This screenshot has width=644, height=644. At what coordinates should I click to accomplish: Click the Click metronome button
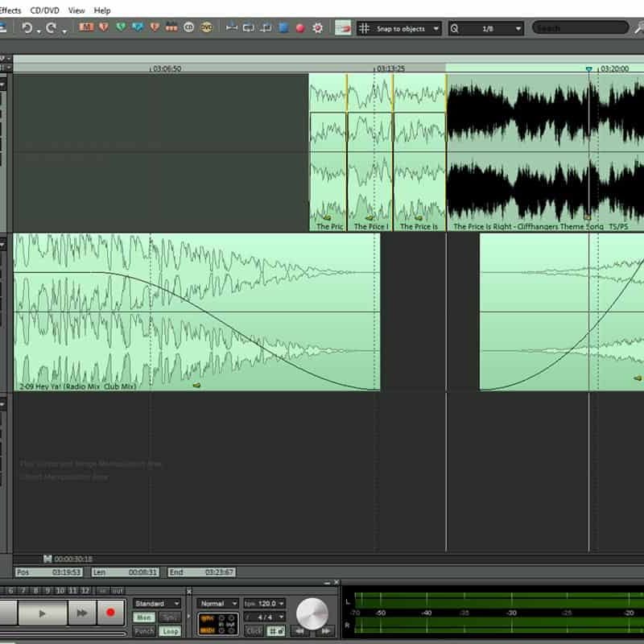coord(253,630)
